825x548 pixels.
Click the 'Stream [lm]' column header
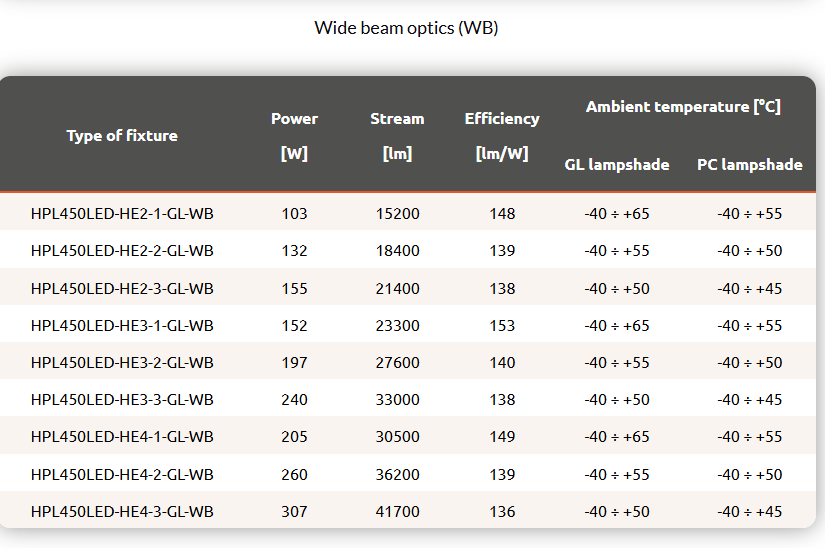click(x=397, y=136)
